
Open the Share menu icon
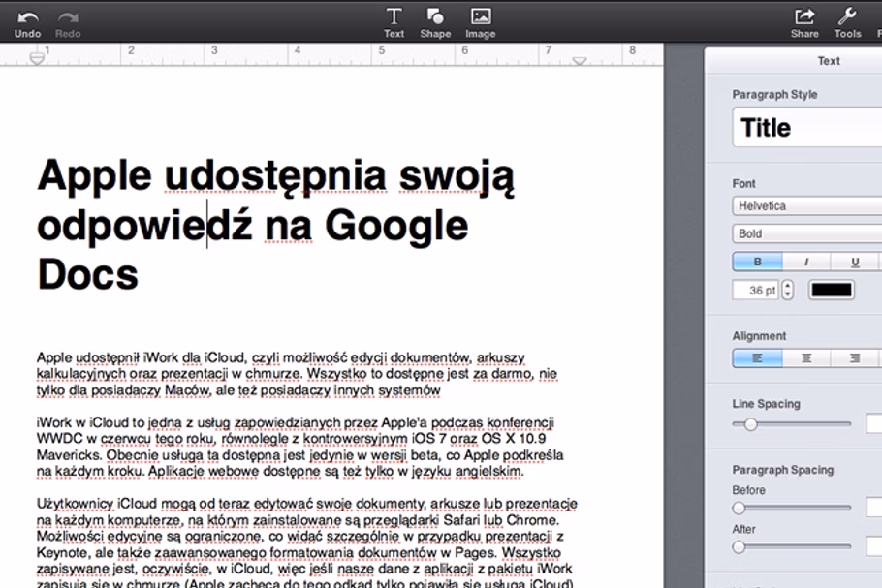pos(804,16)
